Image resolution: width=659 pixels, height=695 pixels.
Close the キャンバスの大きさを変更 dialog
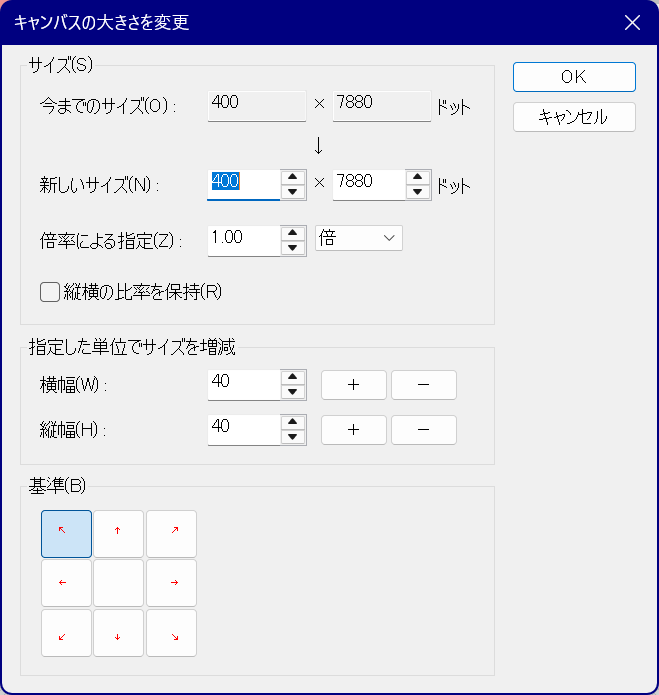632,22
